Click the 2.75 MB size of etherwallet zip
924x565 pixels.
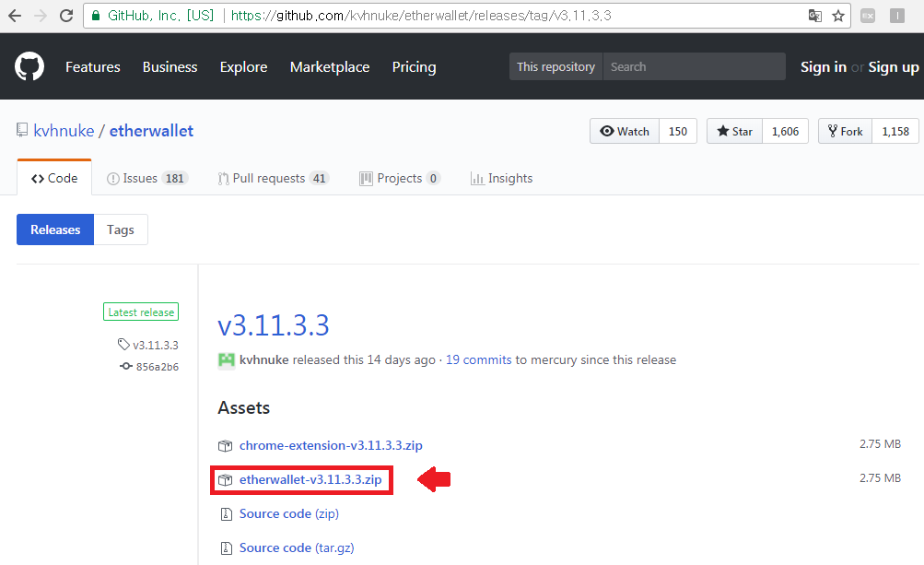coord(880,478)
